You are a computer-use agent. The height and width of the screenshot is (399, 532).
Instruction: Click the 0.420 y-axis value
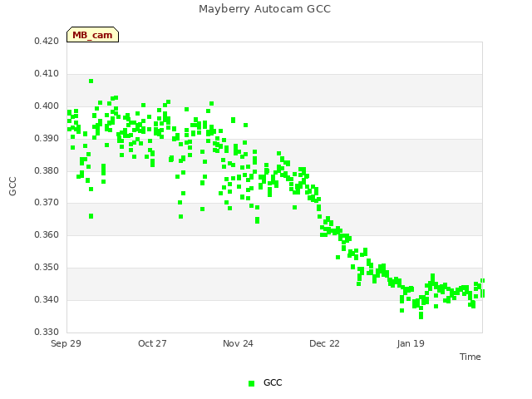point(47,41)
